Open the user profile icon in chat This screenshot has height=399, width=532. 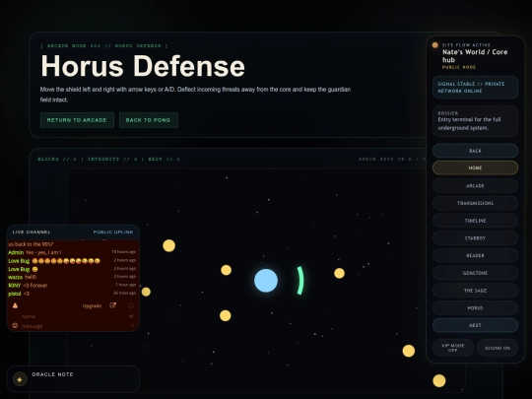click(x=15, y=305)
